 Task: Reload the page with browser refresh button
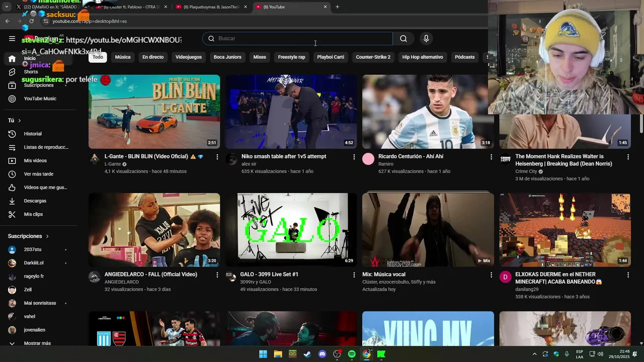(x=31, y=21)
